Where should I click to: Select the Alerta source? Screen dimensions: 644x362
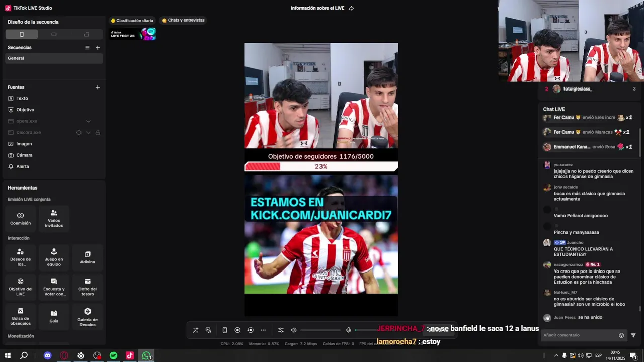[54, 166]
